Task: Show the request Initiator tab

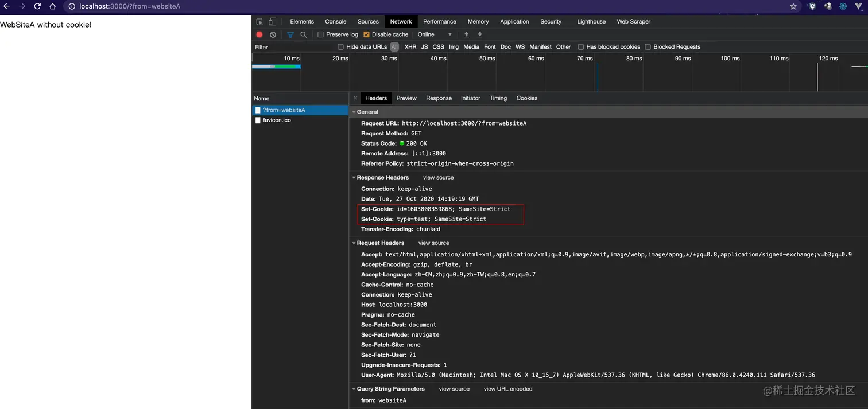Action: click(x=471, y=98)
